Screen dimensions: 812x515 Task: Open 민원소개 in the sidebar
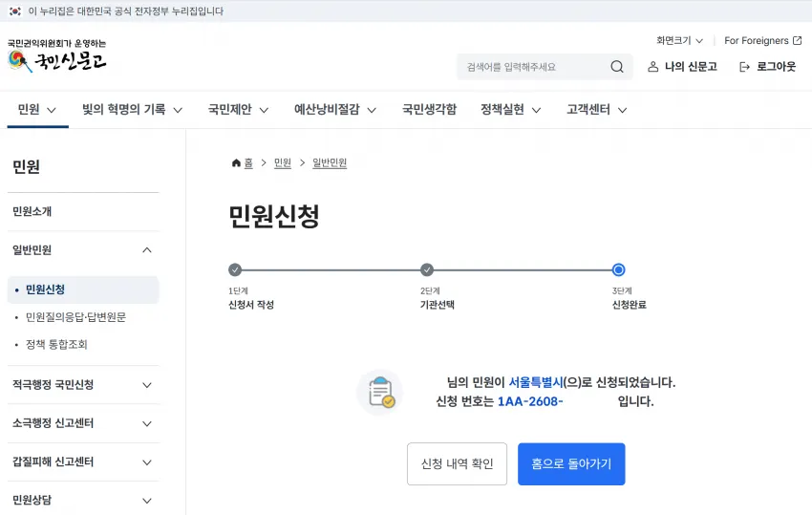pos(83,211)
